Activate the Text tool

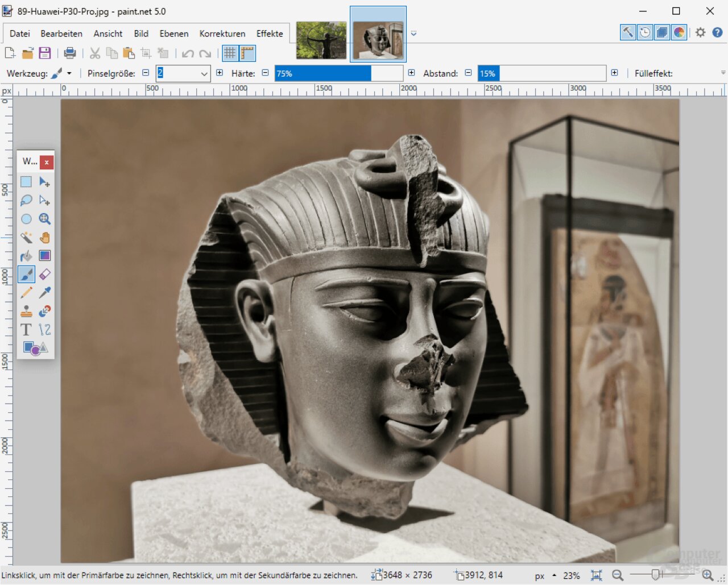(x=26, y=330)
